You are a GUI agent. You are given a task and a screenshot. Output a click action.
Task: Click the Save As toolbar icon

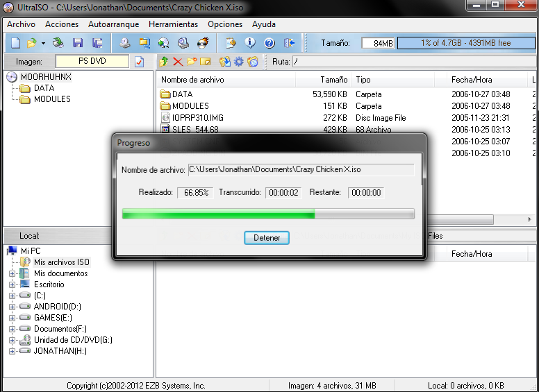pyautogui.click(x=98, y=43)
